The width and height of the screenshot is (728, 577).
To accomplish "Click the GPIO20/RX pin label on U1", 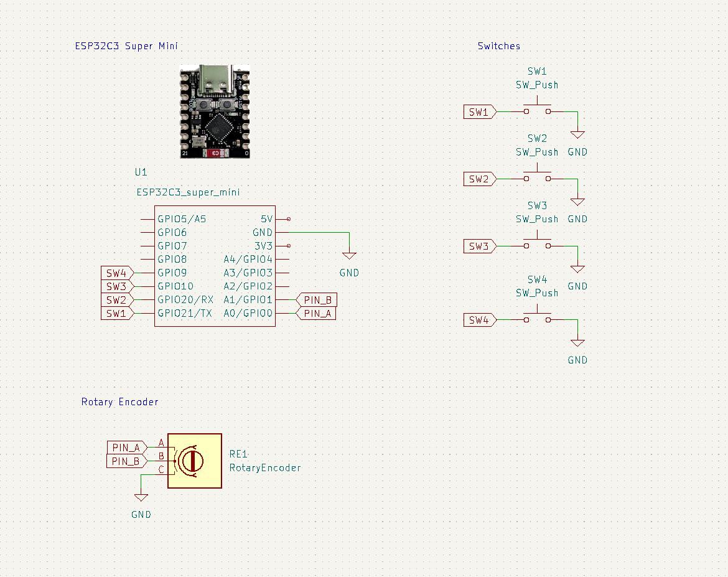I will 185,299.
